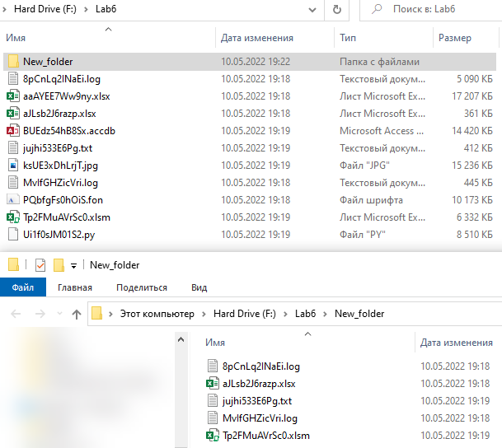The image size is (502, 448).
Task: Select Tp2FMuAVrSc0.xlsm icon in New_folder window
Action: [x=213, y=435]
